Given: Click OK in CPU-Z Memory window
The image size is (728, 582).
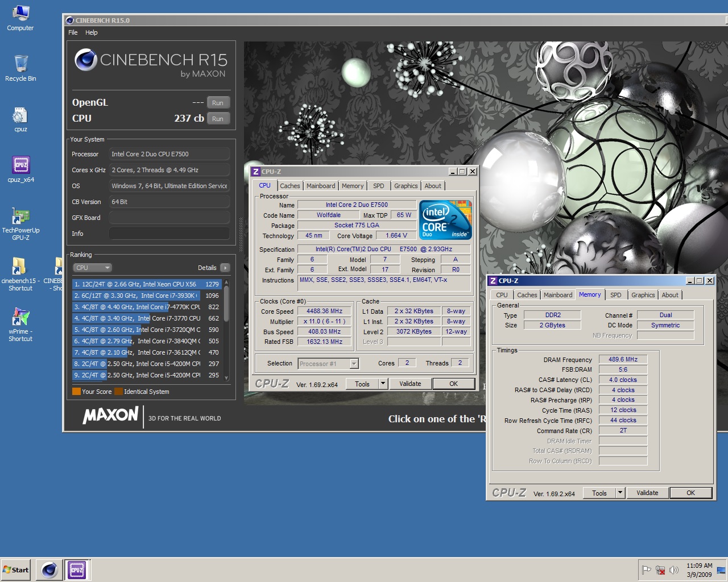Looking at the screenshot, I should (691, 493).
